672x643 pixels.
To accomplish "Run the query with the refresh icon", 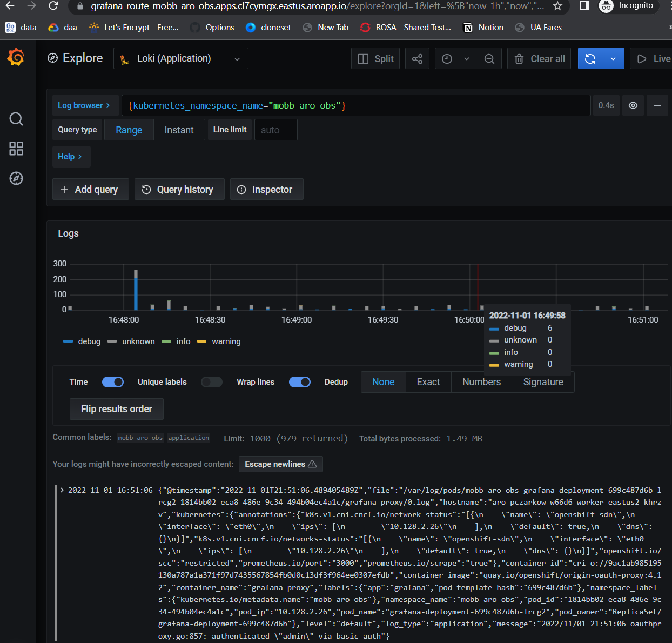I will [x=590, y=58].
